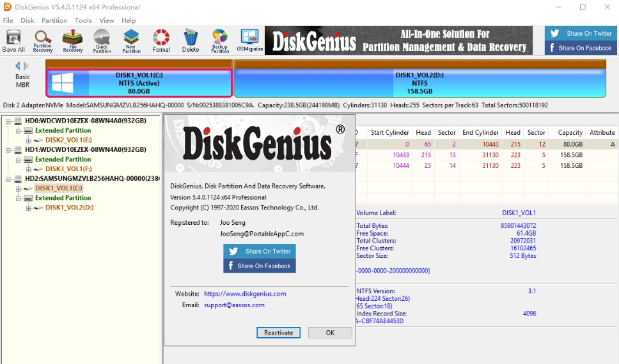Expand the DISK2_VOL1(E:) tree node
Image resolution: width=619 pixels, height=364 pixels.
click(28, 140)
